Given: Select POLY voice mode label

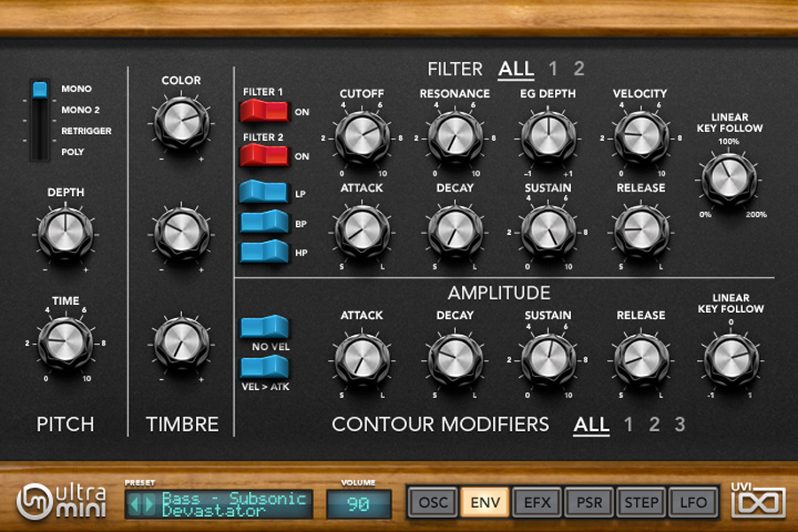Looking at the screenshot, I should coord(73,152).
